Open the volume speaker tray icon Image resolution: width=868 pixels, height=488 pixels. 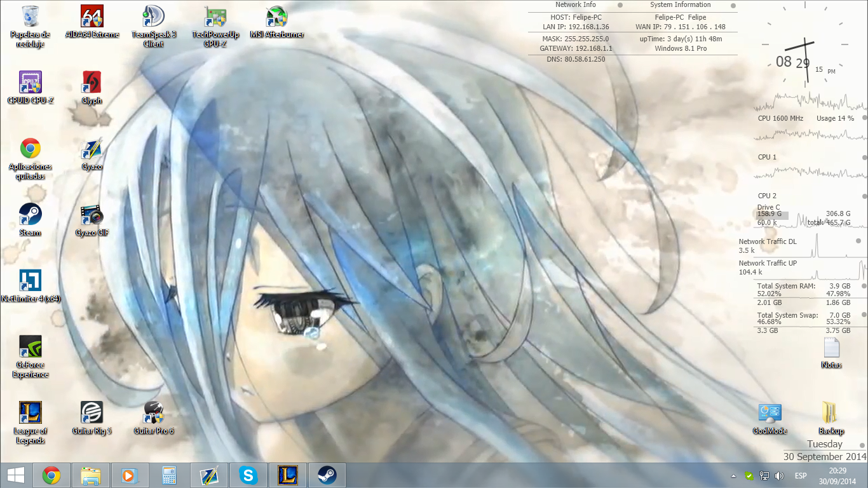tap(780, 476)
